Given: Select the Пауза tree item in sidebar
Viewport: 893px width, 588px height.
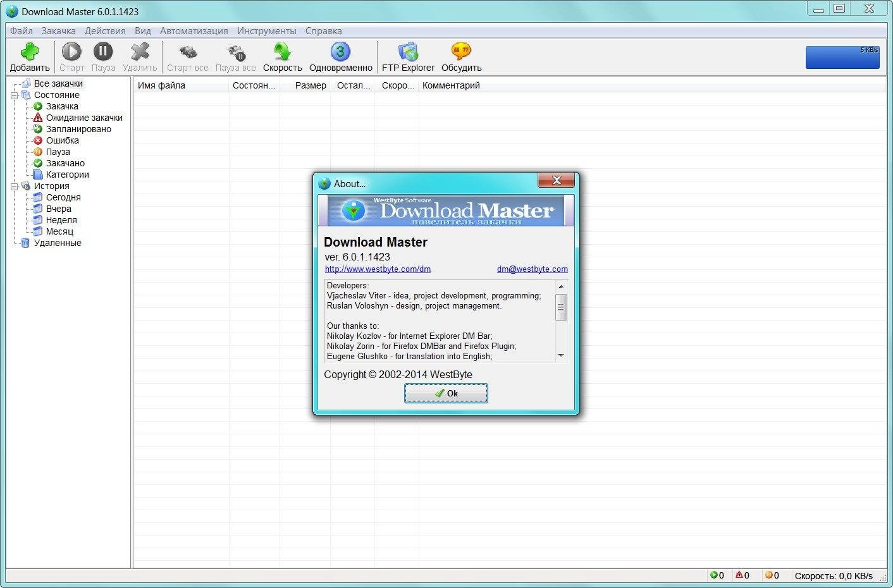Looking at the screenshot, I should coord(58,152).
